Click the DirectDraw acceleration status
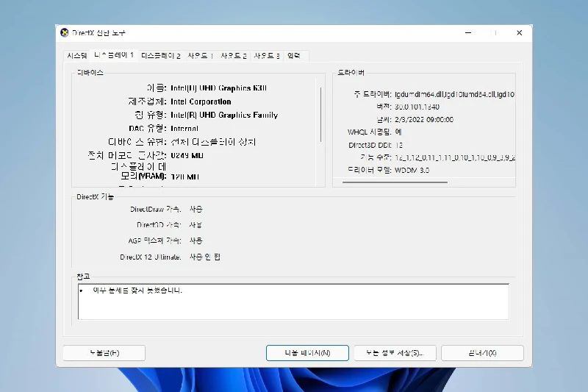The width and height of the screenshot is (588, 392). pyautogui.click(x=196, y=210)
